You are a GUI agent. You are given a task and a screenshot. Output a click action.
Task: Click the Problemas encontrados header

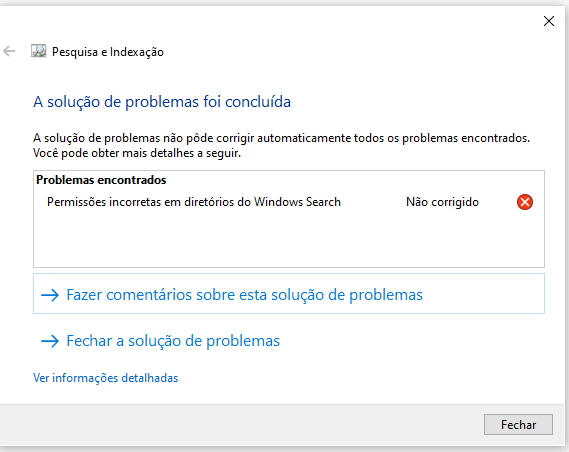click(101, 180)
